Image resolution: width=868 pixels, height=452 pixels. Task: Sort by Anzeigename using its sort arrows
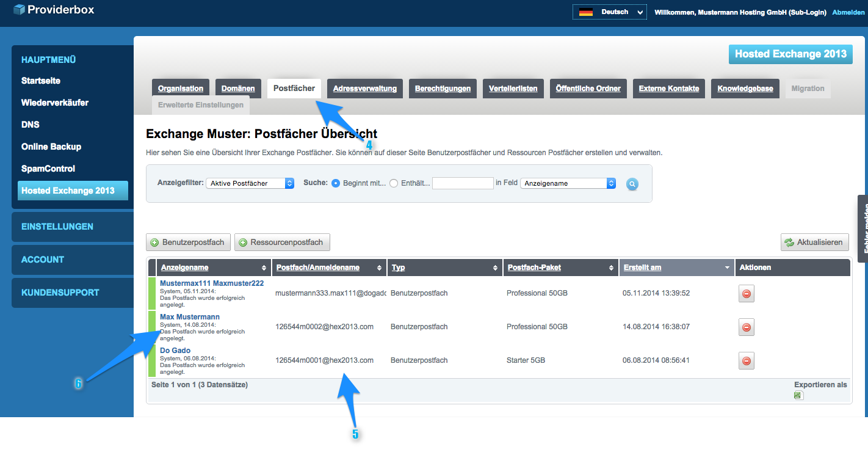tap(264, 268)
